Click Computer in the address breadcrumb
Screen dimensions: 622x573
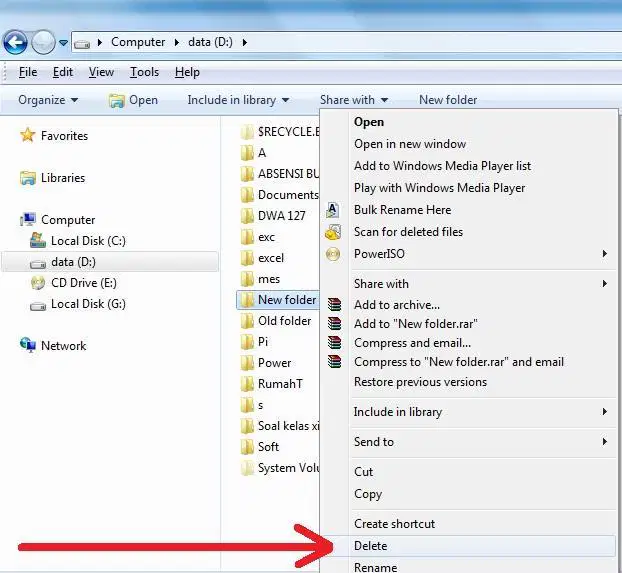point(138,42)
